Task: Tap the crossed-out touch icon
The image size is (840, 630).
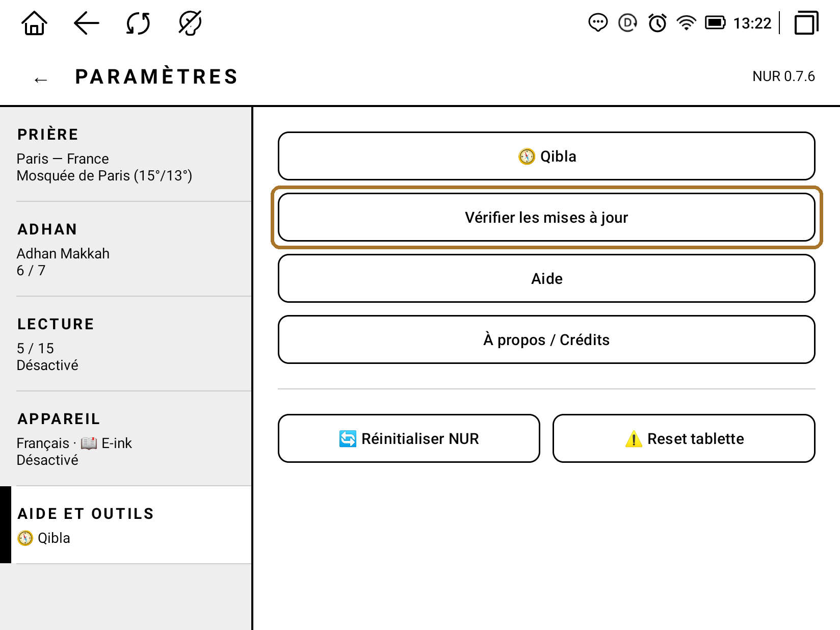Action: point(190,23)
